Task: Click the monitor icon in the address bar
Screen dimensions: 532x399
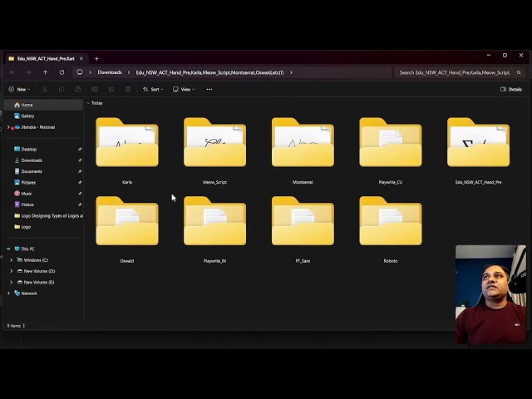Action: pos(80,72)
